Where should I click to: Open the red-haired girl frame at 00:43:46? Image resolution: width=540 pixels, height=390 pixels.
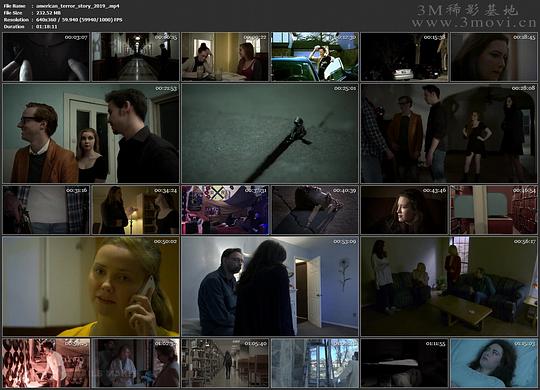pyautogui.click(x=405, y=210)
